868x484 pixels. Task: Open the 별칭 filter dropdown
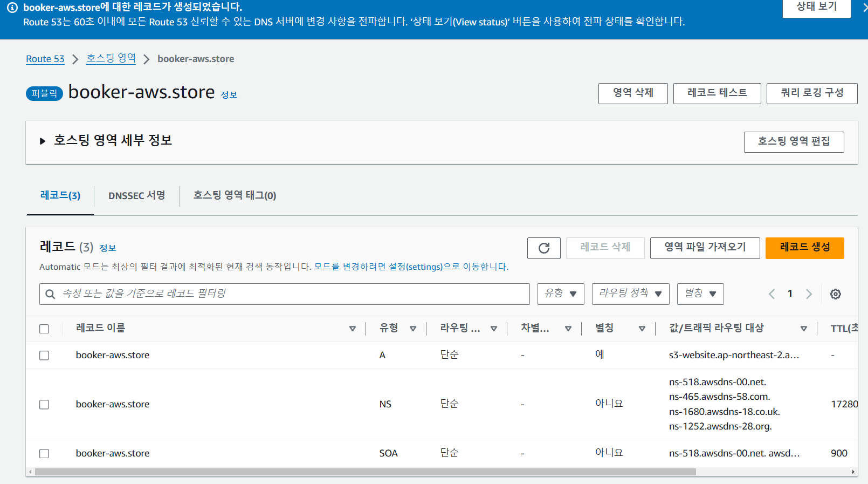pyautogui.click(x=700, y=294)
